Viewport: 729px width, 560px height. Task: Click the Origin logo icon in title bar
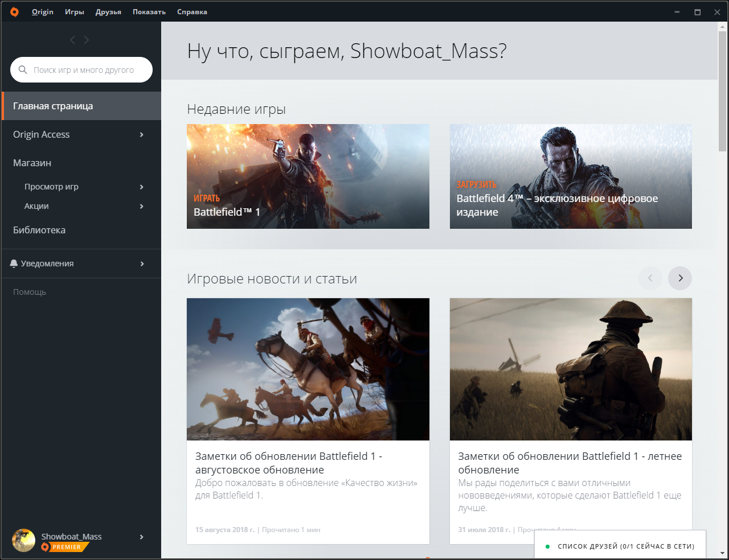14,11
